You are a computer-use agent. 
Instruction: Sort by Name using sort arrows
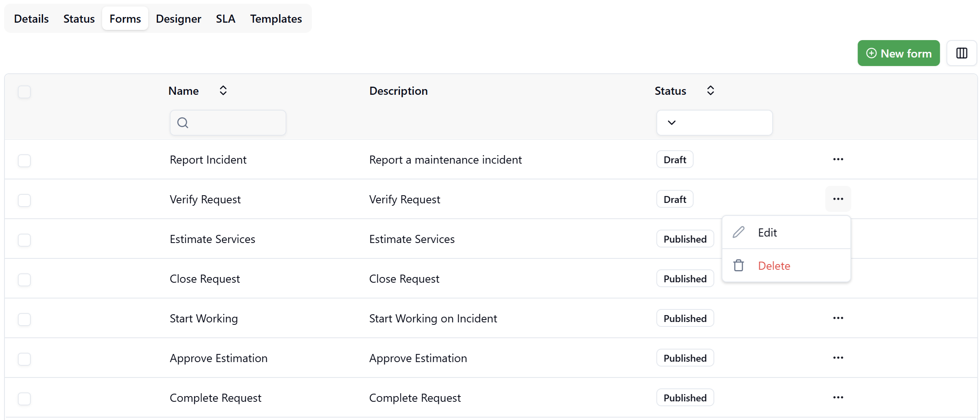[223, 90]
